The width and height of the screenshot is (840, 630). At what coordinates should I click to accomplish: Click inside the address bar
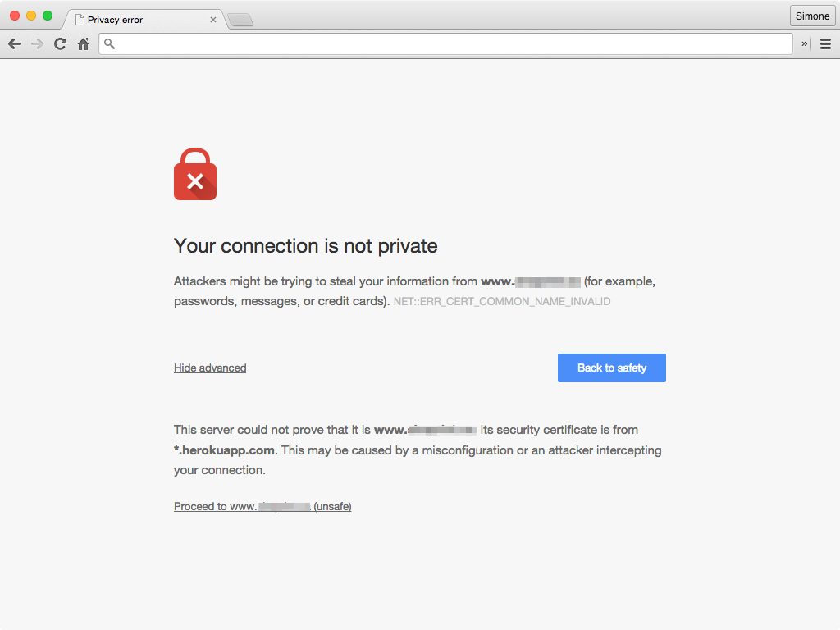tap(410, 43)
